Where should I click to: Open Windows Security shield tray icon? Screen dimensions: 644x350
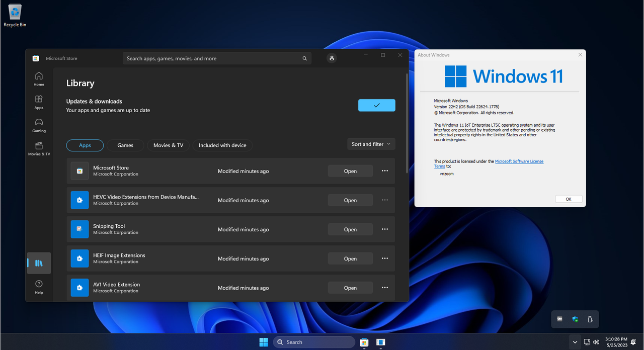tap(575, 319)
